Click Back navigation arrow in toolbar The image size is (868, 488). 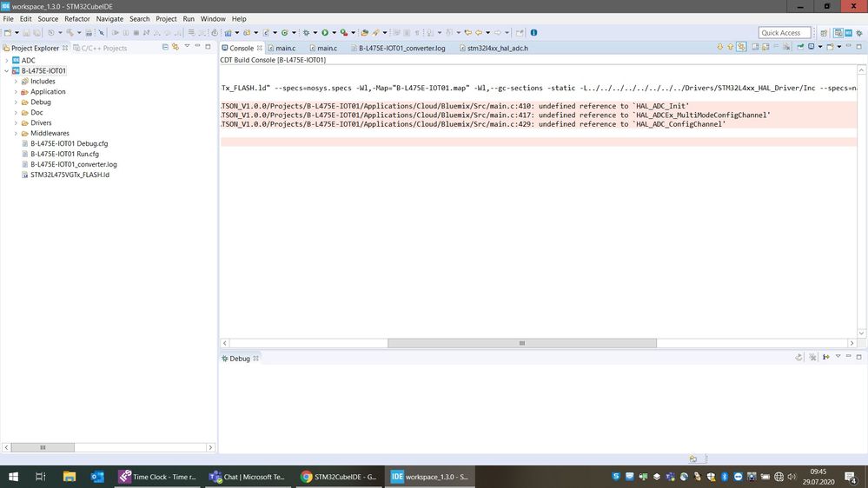(478, 33)
